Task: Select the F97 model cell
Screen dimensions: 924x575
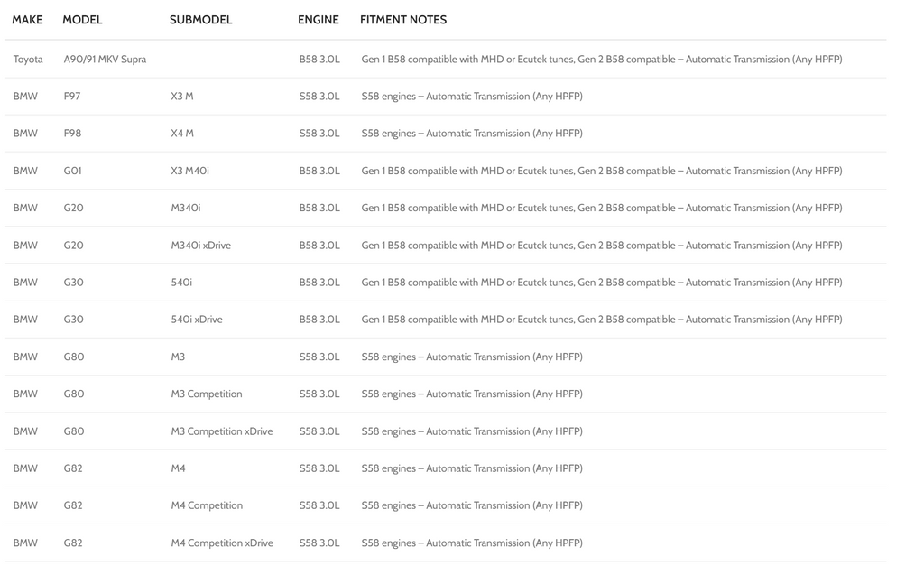Action: click(72, 97)
